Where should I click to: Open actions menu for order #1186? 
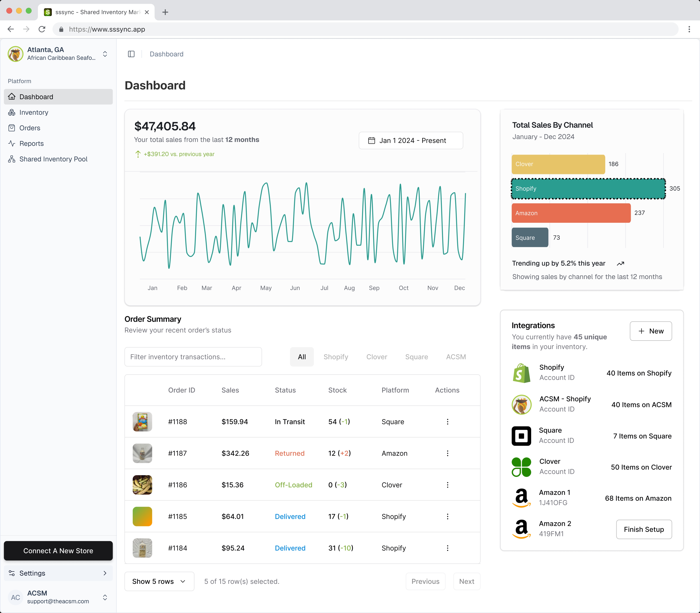pyautogui.click(x=447, y=485)
